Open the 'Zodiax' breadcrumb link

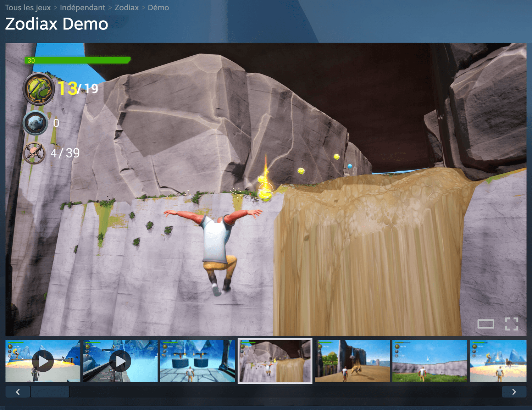(x=126, y=7)
